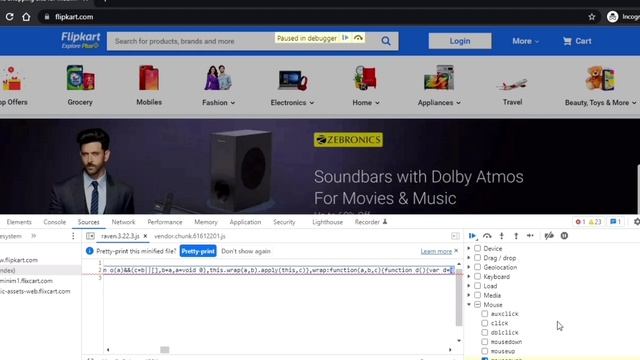This screenshot has width=640, height=360.
Task: Reload the page with the refresh icon
Action: (x=9, y=17)
